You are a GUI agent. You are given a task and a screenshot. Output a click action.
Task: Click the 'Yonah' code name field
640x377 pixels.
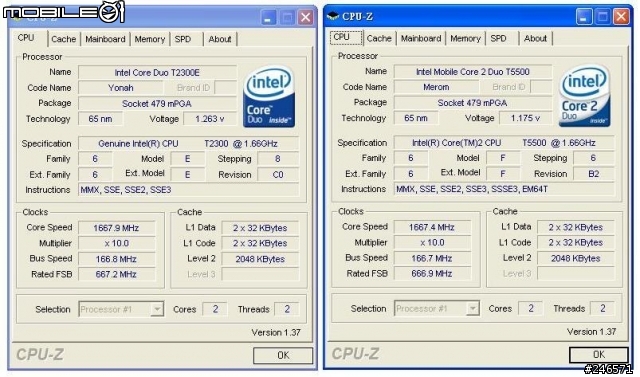(x=121, y=88)
